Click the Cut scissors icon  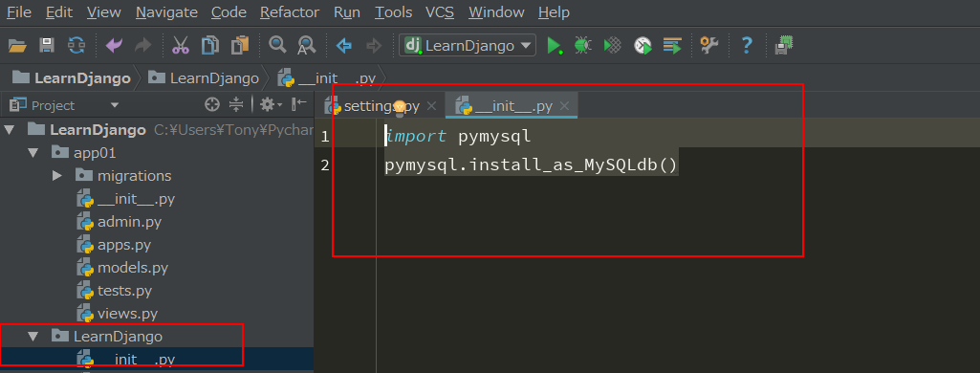click(181, 45)
